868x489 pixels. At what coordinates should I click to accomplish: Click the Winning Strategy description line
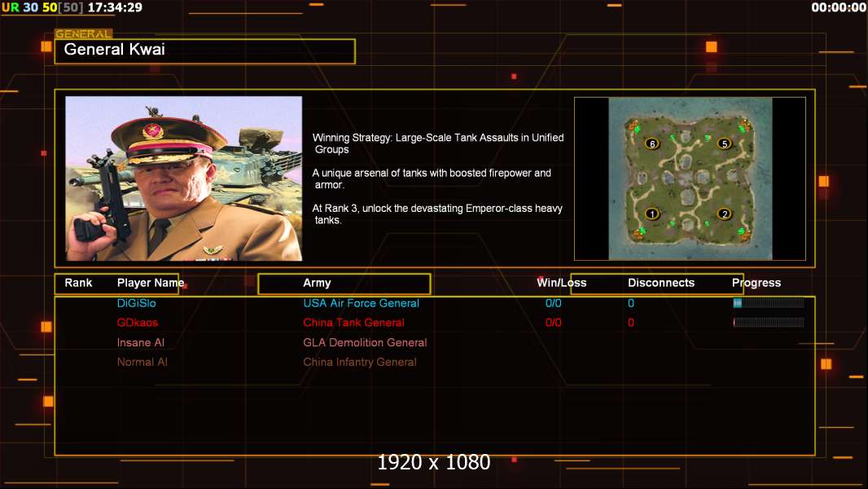point(438,143)
